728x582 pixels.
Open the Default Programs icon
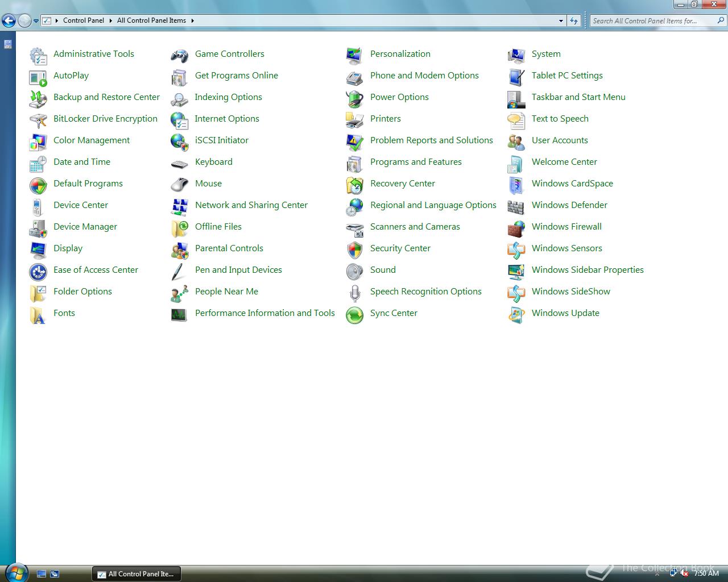coord(38,185)
